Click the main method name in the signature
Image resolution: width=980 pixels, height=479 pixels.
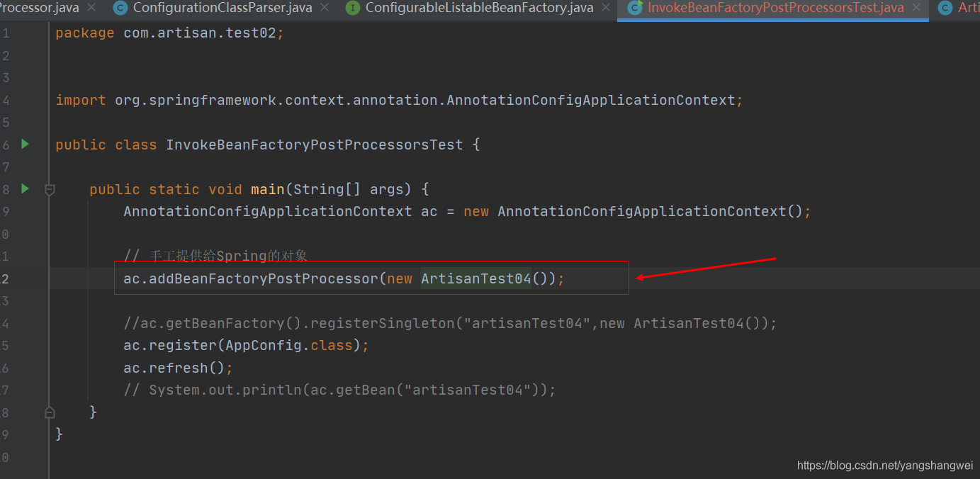tap(267, 189)
